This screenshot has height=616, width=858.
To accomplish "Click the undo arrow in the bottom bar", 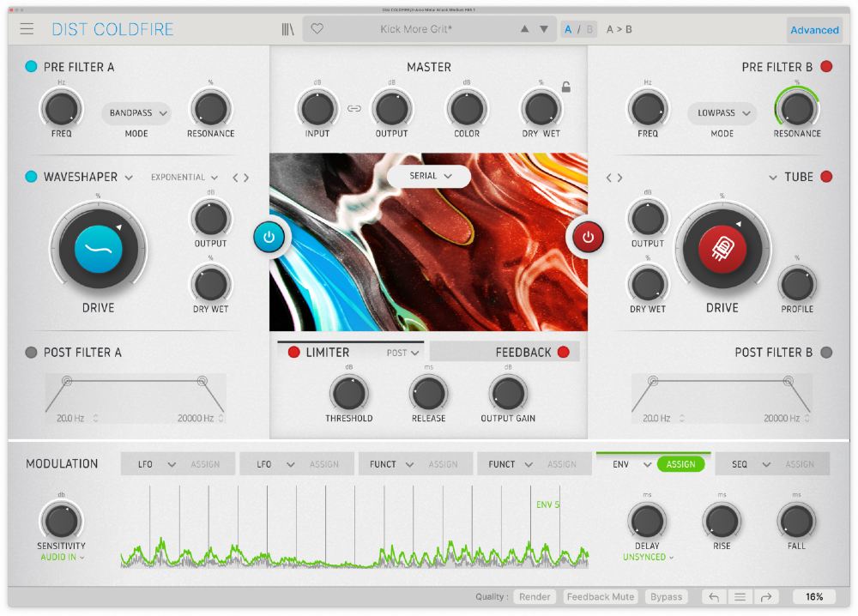I will coord(713,596).
